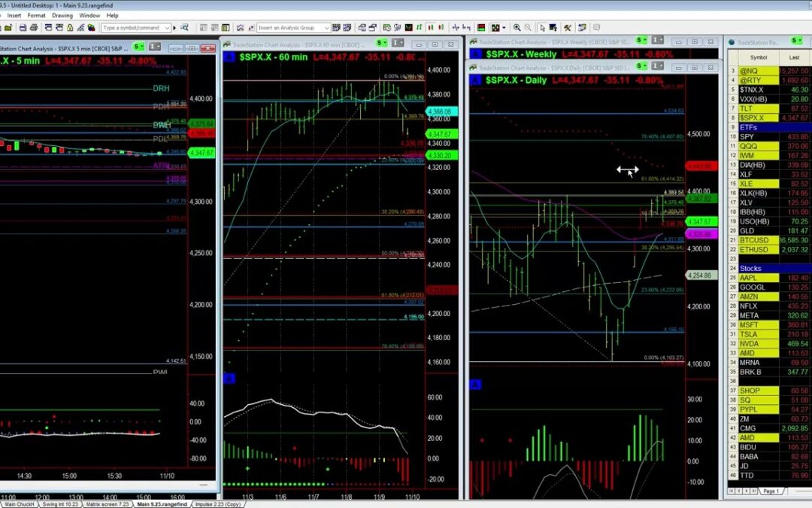
Task: Open the Window menu
Action: [89, 16]
